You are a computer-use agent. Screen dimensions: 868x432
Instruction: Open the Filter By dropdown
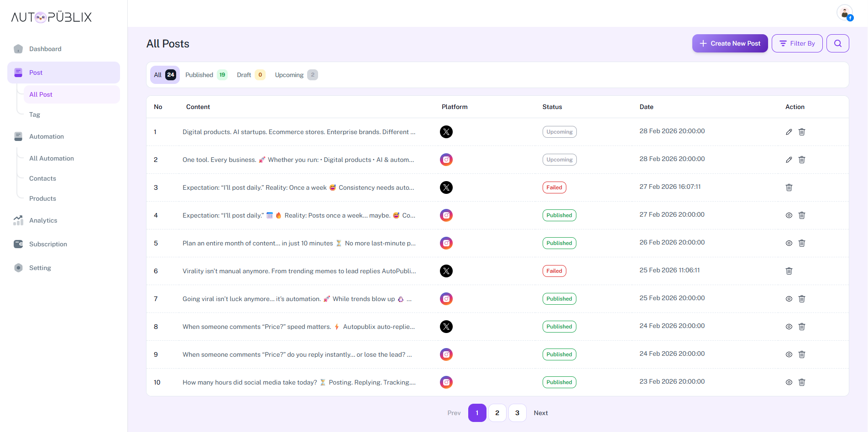pyautogui.click(x=797, y=43)
